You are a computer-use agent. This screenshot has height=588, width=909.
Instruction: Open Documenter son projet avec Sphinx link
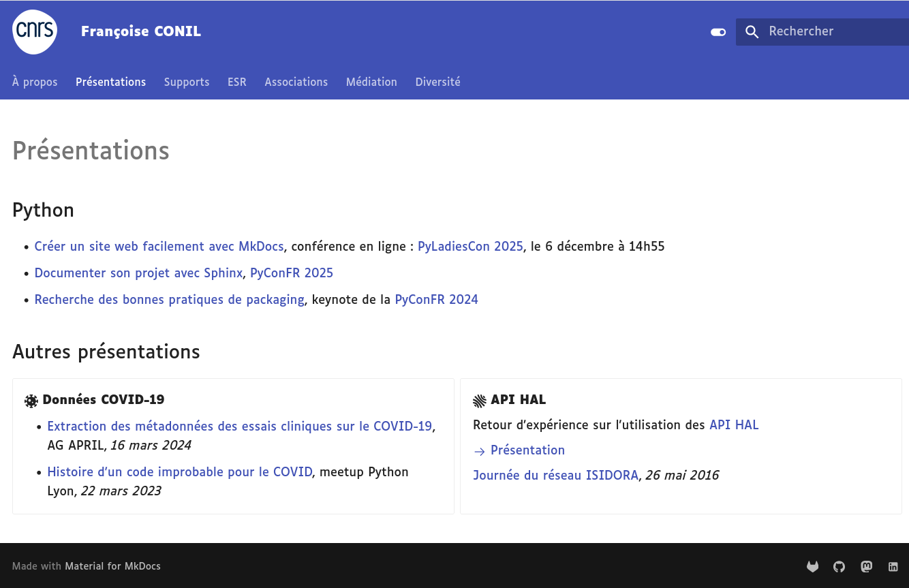(x=138, y=273)
